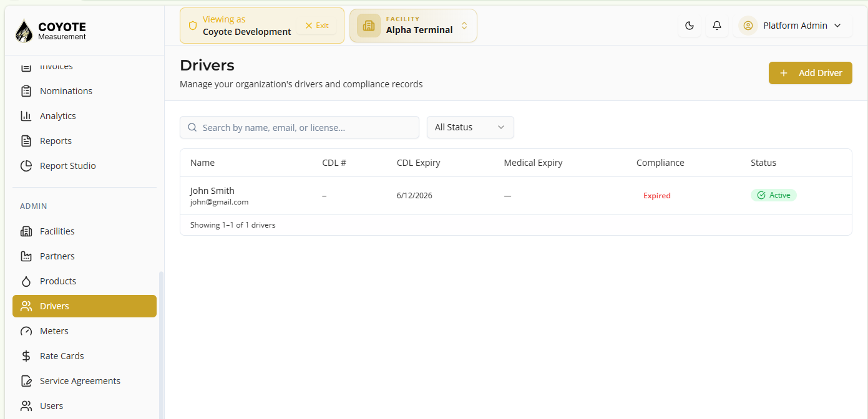Screen dimensions: 868x419
Task: Exit the Viewing as Coyote Development mode
Action: coord(317,26)
